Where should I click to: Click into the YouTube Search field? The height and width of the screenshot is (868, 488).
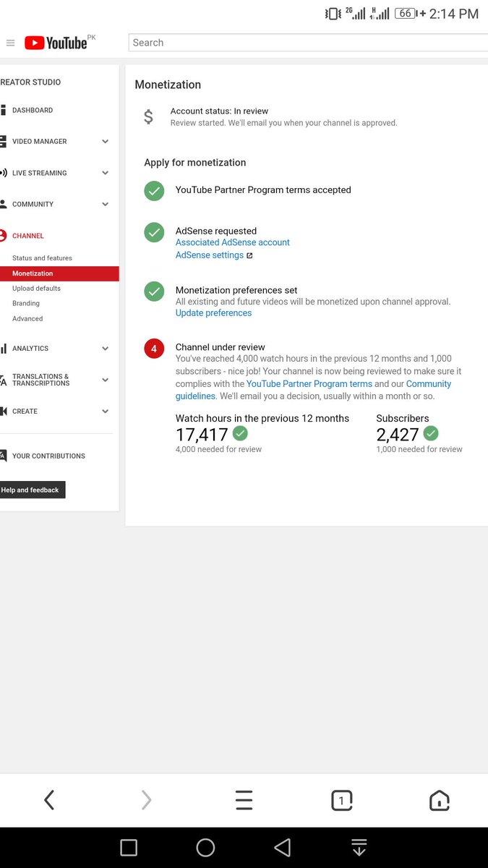(308, 43)
